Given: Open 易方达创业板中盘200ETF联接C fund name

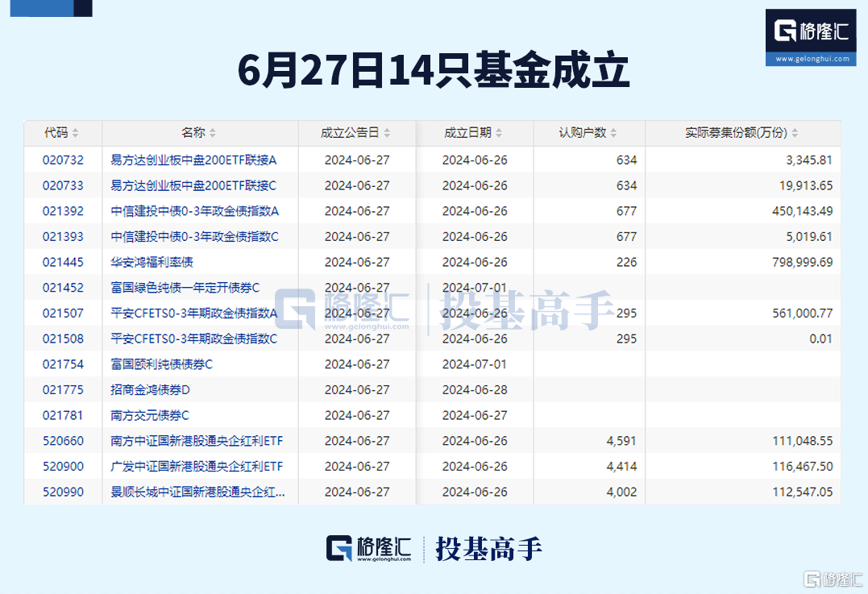Looking at the screenshot, I should pyautogui.click(x=193, y=185).
